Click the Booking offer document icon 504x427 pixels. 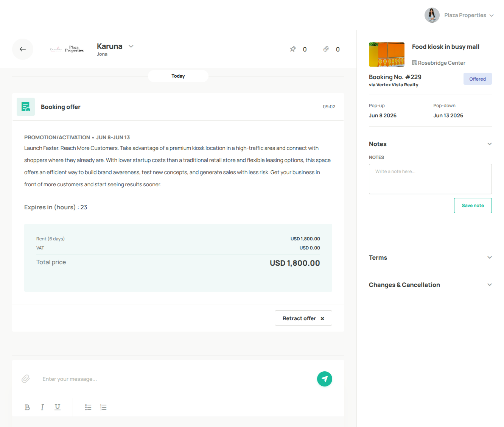pyautogui.click(x=26, y=107)
